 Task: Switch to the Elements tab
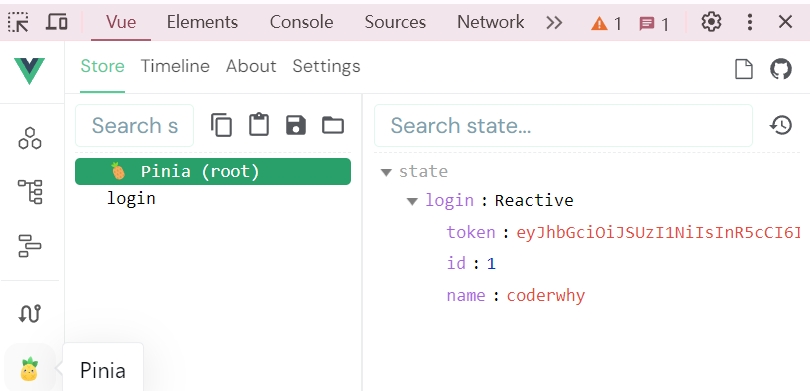tap(202, 22)
